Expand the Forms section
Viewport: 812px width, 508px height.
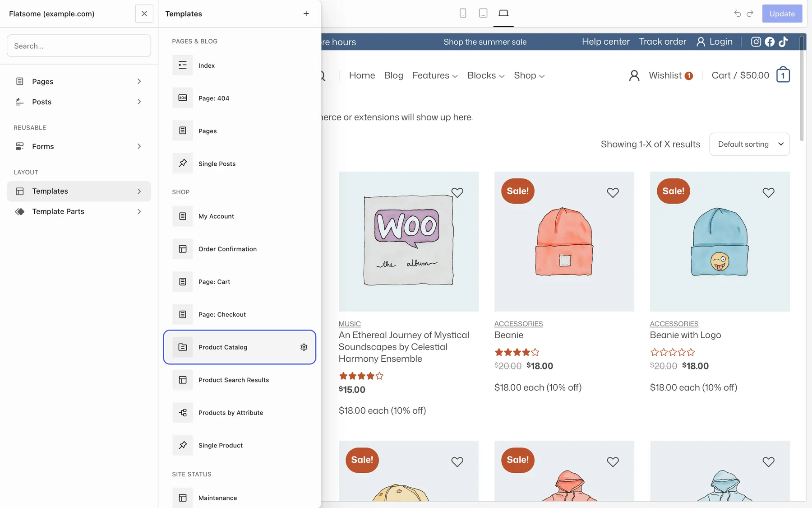pos(79,146)
